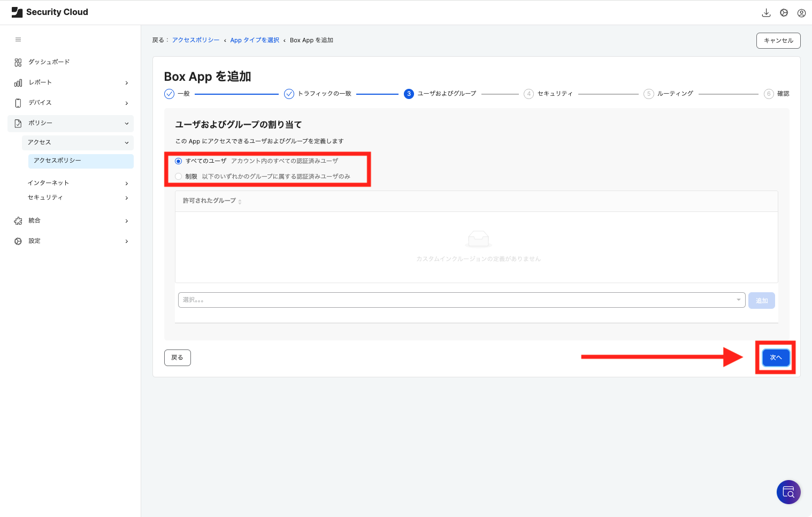Click the レポート bar chart icon
This screenshot has height=517, width=812.
pyautogui.click(x=18, y=82)
